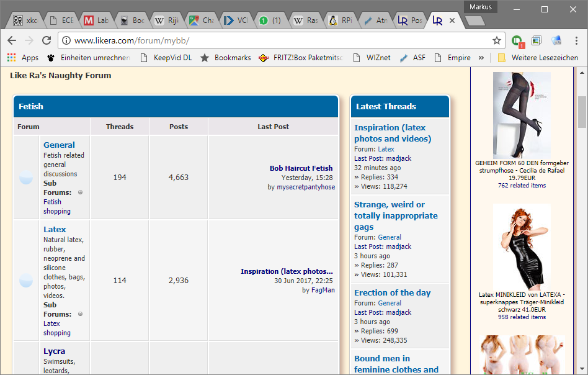This screenshot has height=375, width=588.
Task: Click the forum status icon beside General
Action: [x=26, y=178]
